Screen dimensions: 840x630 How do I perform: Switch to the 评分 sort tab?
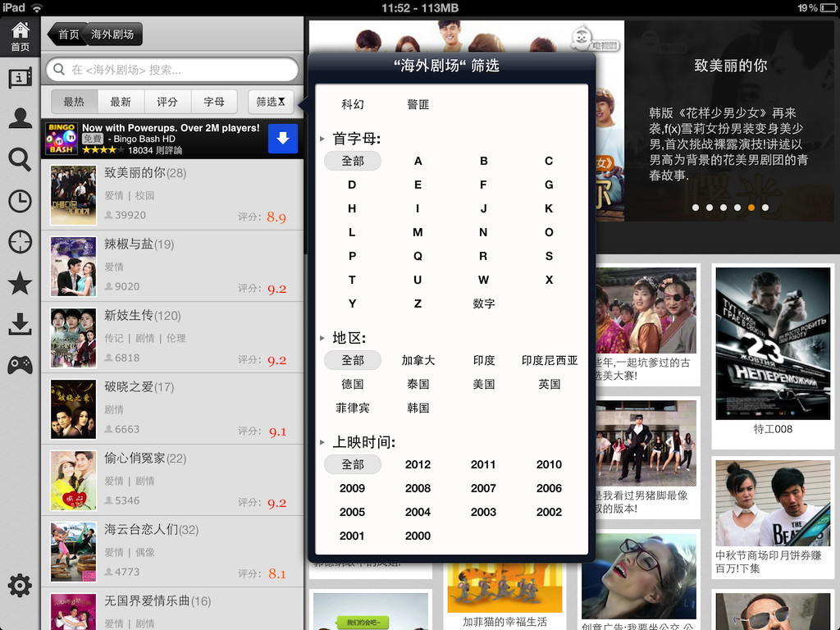click(x=167, y=102)
